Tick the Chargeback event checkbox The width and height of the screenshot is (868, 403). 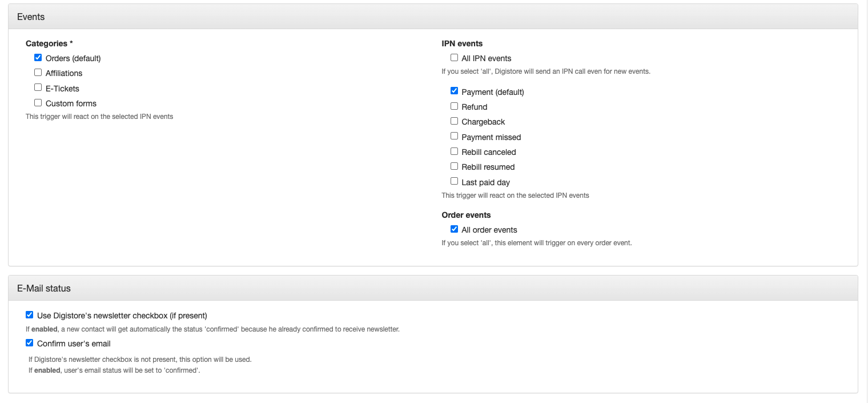[x=455, y=121]
